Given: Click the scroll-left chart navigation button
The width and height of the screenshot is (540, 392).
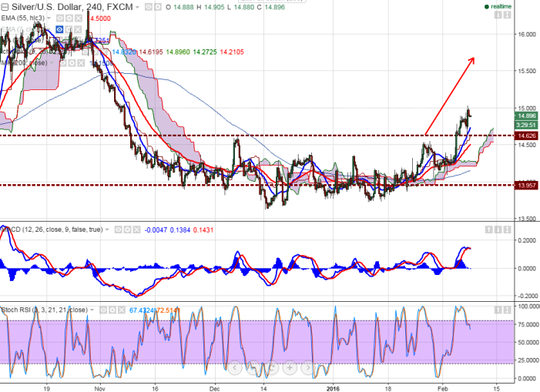Looking at the screenshot, I should pos(234,367).
